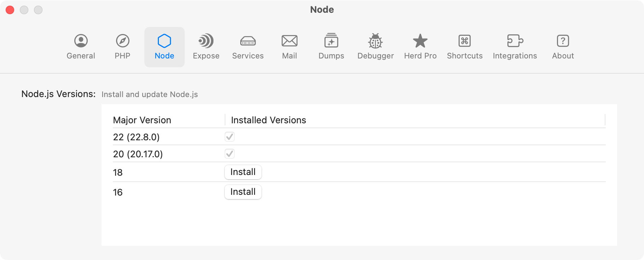Select the Node hexagon tab
Screen dimensions: 644x260
[164, 47]
